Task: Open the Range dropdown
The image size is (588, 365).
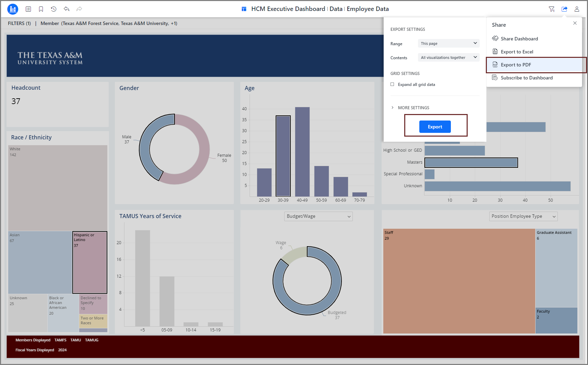Action: pyautogui.click(x=448, y=43)
